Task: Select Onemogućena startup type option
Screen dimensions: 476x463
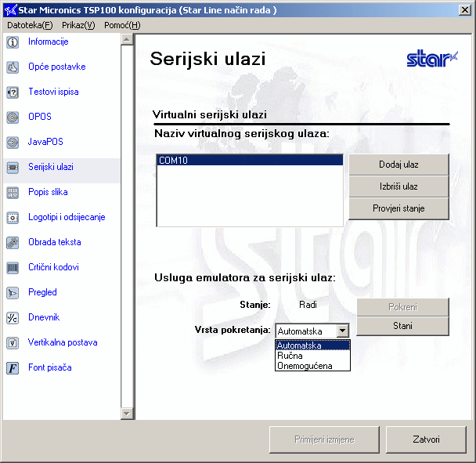Action: click(x=312, y=366)
